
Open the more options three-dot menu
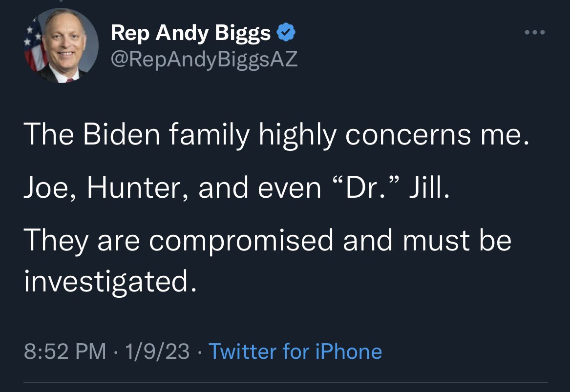pyautogui.click(x=535, y=32)
